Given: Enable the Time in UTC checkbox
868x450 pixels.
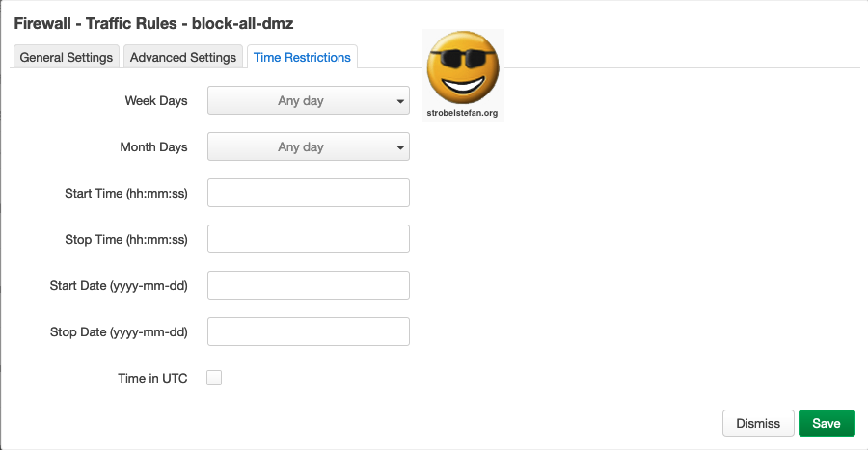Looking at the screenshot, I should [214, 378].
